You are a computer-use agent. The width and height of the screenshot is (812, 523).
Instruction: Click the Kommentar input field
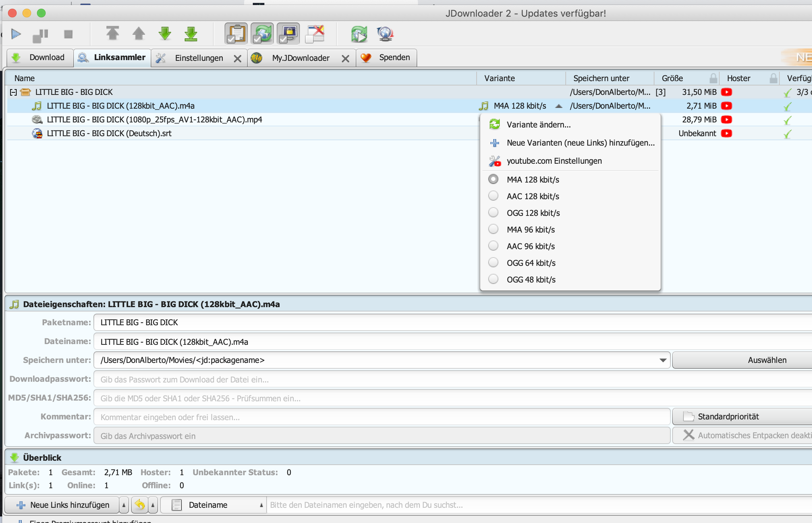point(382,417)
